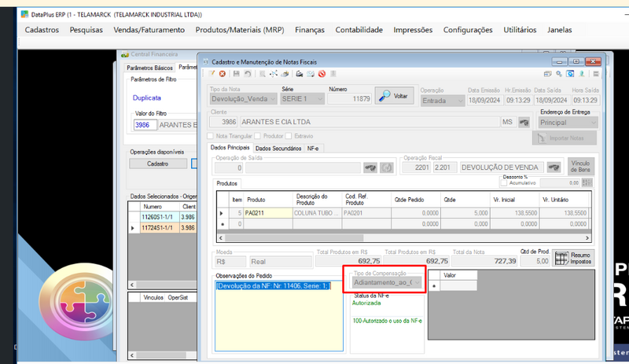This screenshot has height=364, width=629.
Task: Open the Janelas menu
Action: pyautogui.click(x=560, y=30)
